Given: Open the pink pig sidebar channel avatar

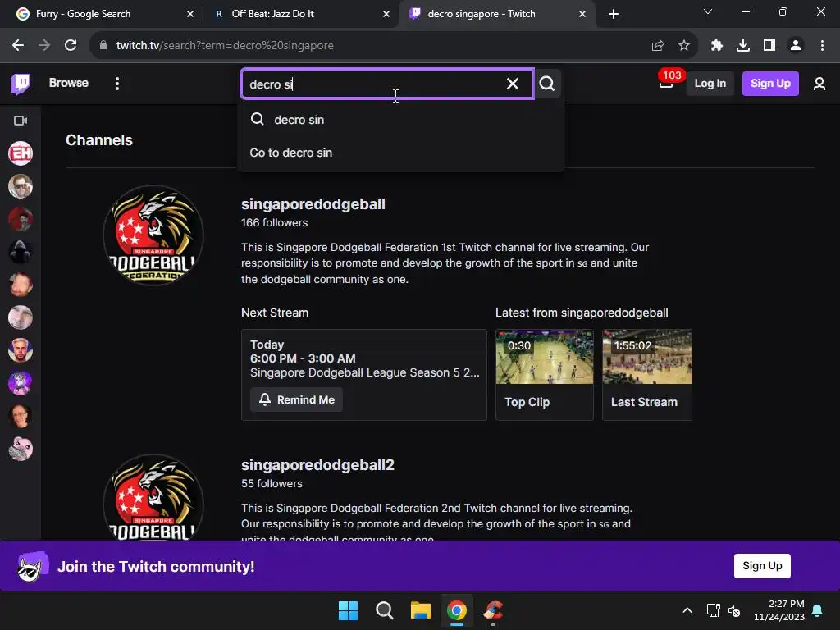Looking at the screenshot, I should [21, 449].
